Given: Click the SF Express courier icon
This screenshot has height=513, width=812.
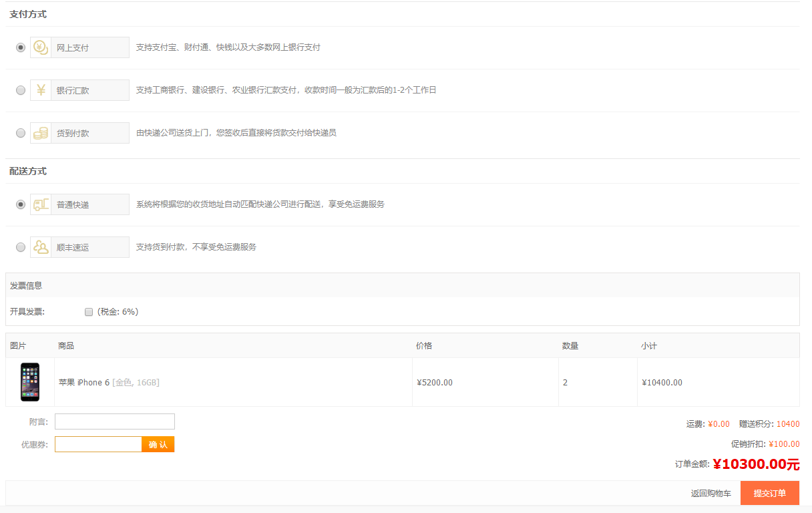Looking at the screenshot, I should pyautogui.click(x=41, y=247).
